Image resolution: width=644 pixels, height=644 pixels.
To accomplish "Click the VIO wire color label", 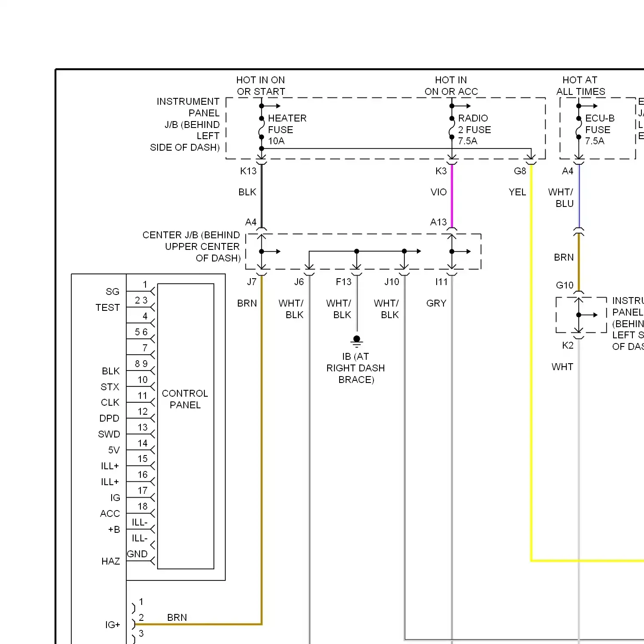I will [439, 192].
